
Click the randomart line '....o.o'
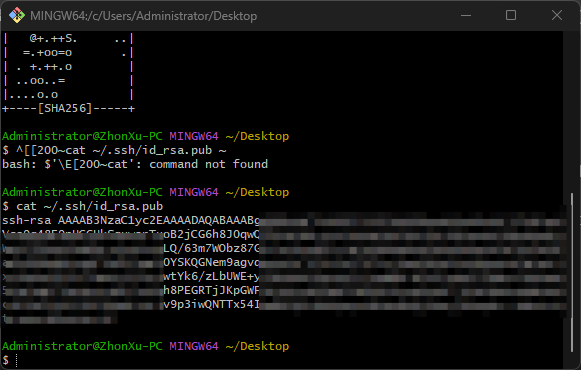[33, 95]
